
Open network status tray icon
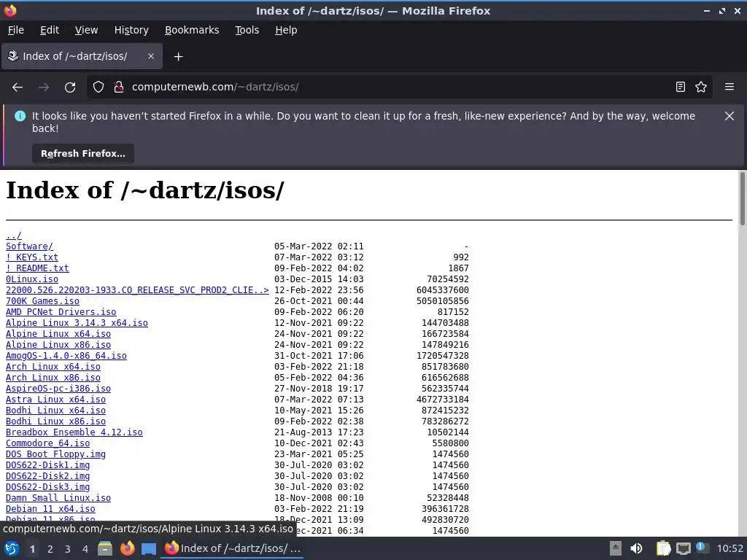[683, 548]
